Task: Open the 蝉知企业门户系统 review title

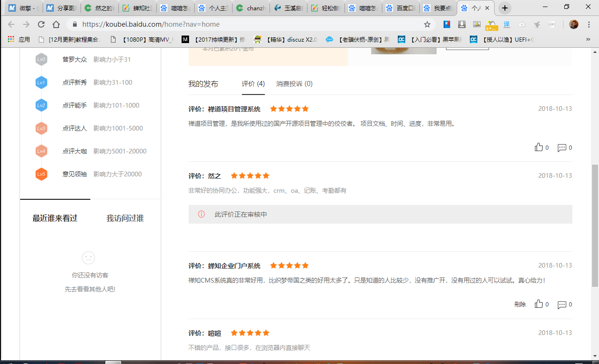Action: (234, 266)
